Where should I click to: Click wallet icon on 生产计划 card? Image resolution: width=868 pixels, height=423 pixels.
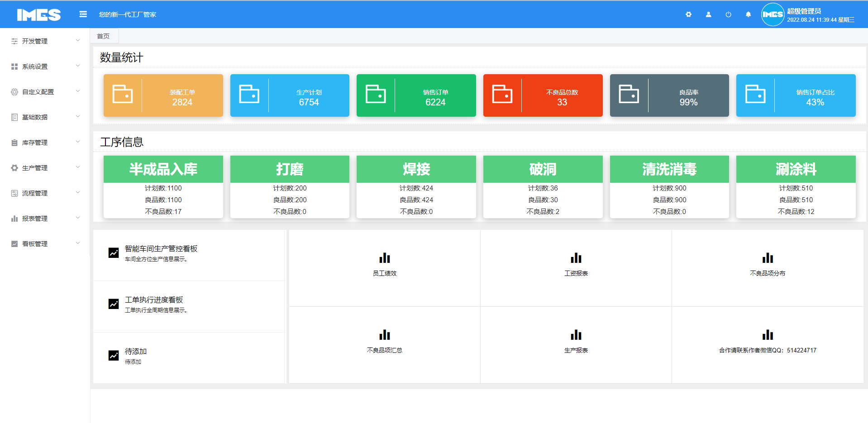249,94
